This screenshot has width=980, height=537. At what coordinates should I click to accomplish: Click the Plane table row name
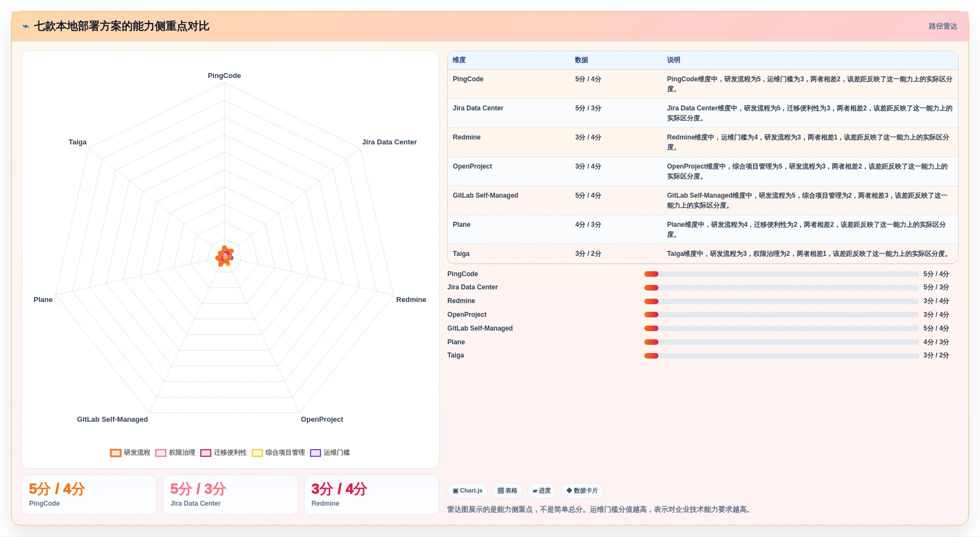coord(461,225)
